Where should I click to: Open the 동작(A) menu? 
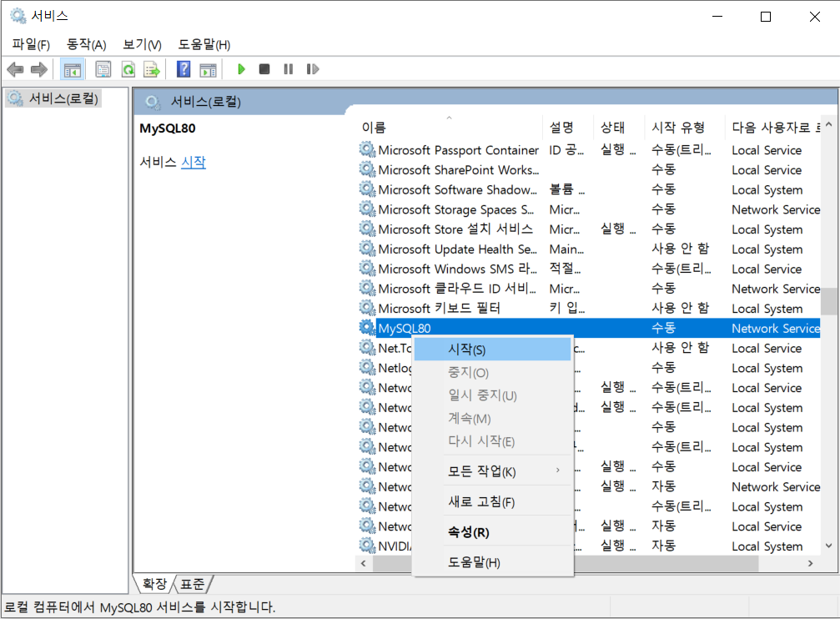(86, 44)
